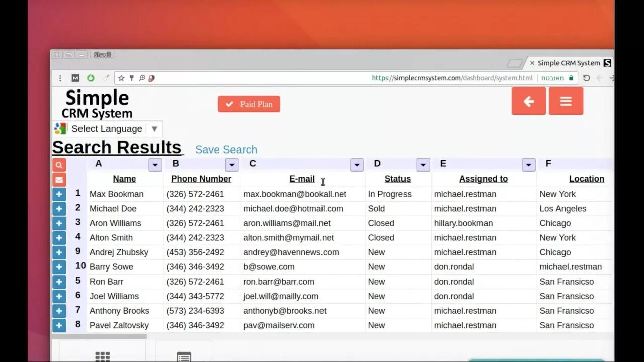
Task: Expand Ron Barr row with plus icon
Action: pos(59,282)
